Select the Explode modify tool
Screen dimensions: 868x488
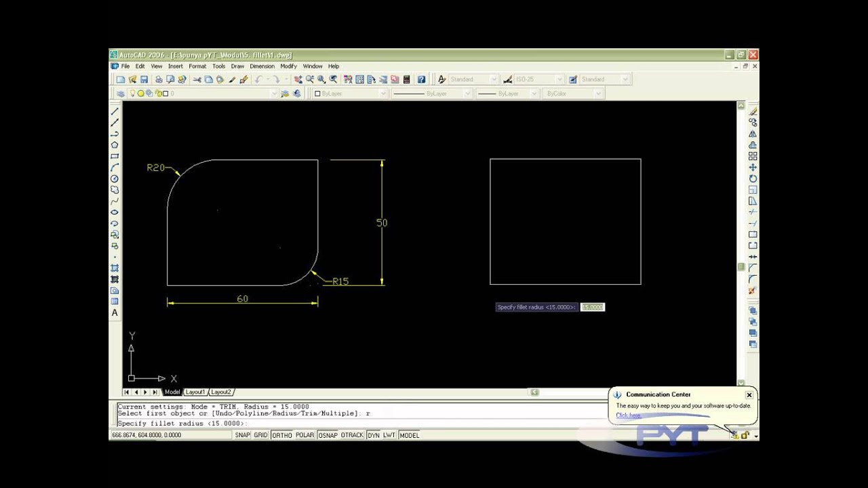tap(753, 291)
